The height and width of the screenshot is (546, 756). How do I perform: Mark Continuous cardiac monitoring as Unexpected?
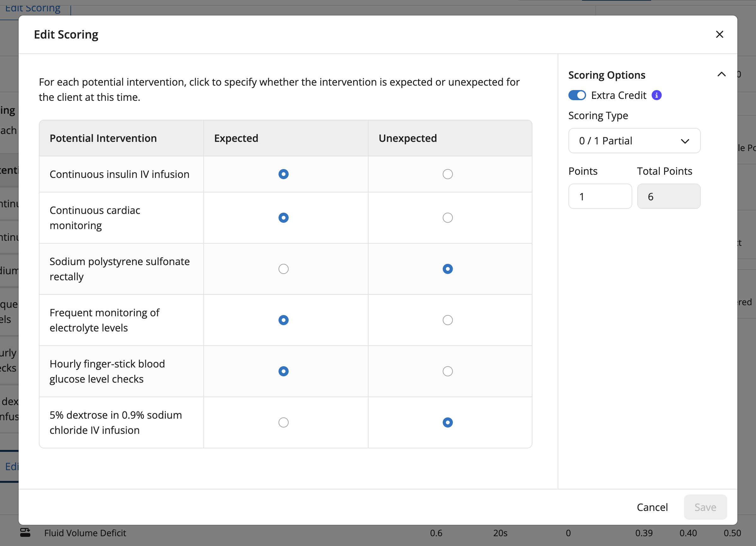click(448, 217)
